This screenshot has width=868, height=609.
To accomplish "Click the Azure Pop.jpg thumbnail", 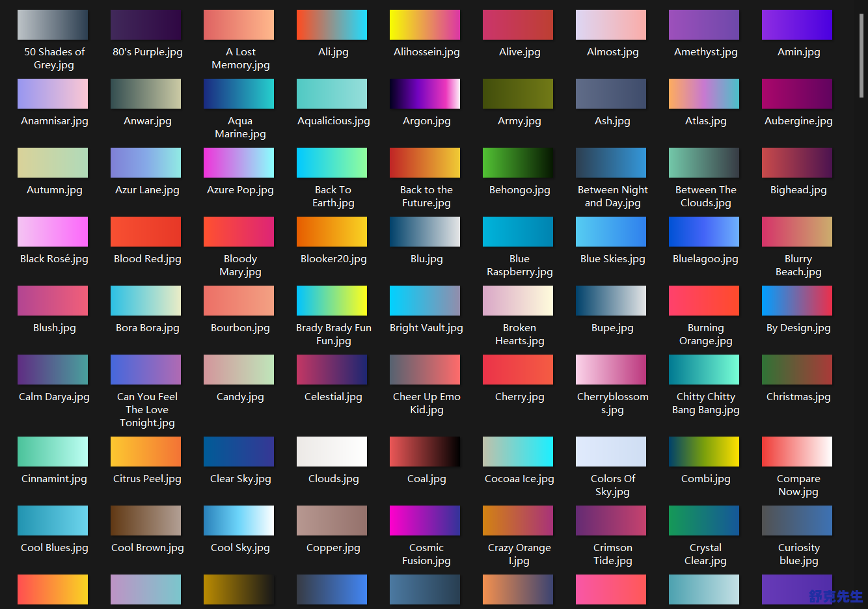I will pos(239,163).
